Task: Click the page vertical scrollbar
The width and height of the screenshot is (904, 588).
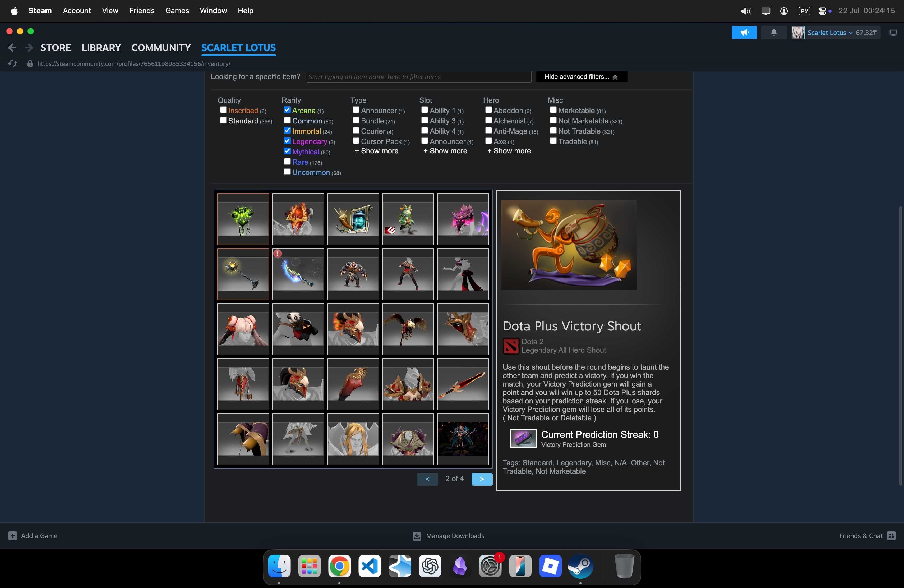Action: 900,346
